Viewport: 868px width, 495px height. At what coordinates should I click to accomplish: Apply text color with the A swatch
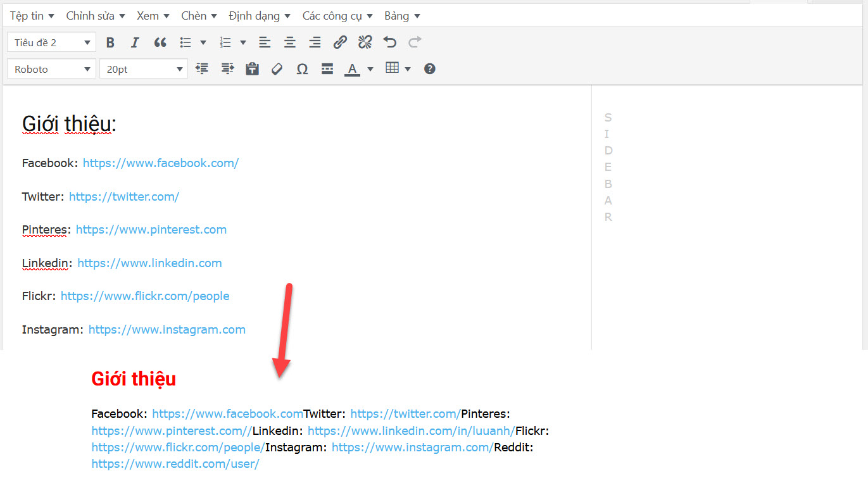tap(352, 69)
